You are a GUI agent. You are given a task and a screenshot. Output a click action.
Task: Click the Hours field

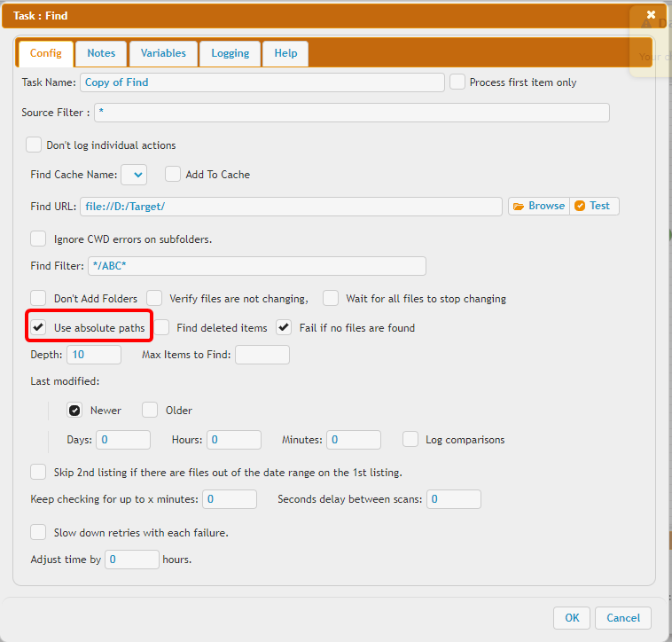pos(234,440)
